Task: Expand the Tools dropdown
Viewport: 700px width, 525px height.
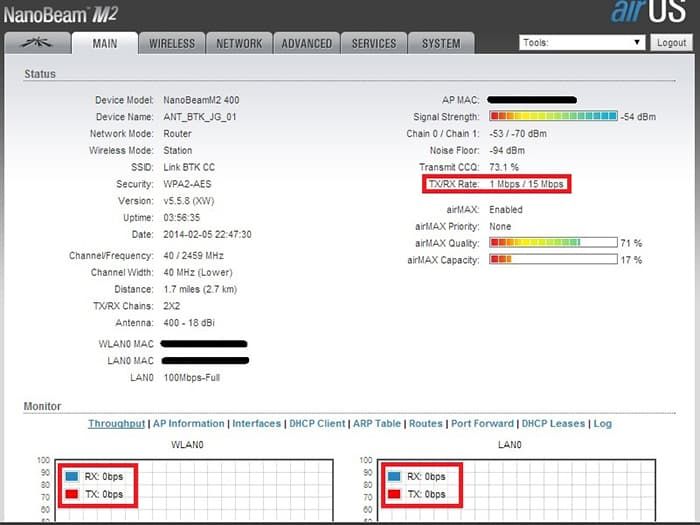Action: pos(582,43)
